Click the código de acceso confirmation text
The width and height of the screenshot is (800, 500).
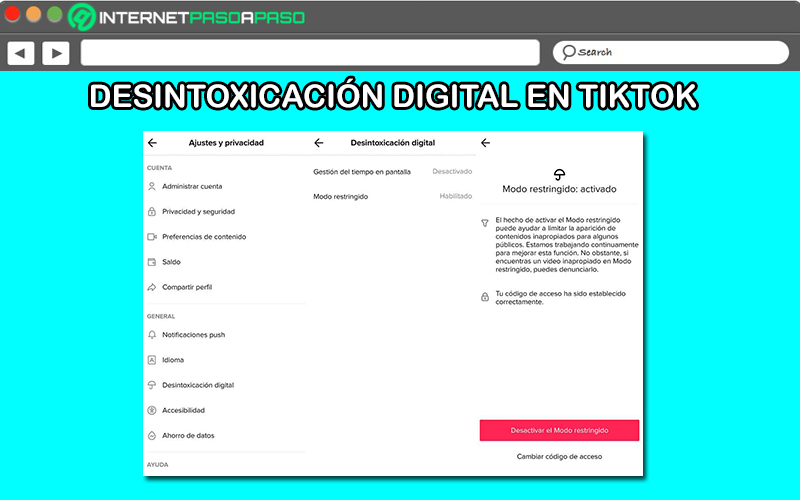pyautogui.click(x=560, y=297)
